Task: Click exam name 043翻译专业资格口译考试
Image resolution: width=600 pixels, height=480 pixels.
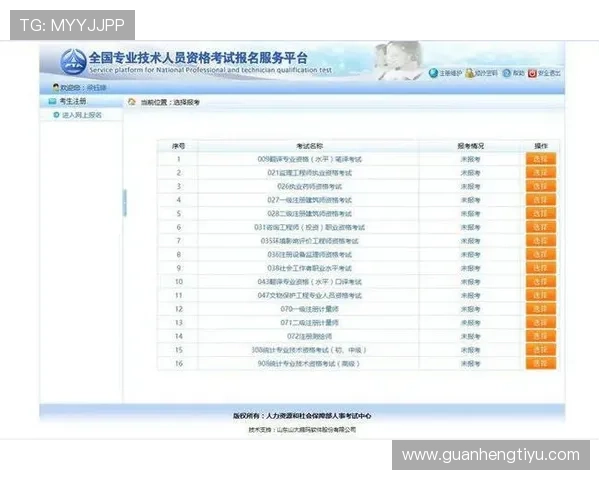Action: [x=309, y=282]
